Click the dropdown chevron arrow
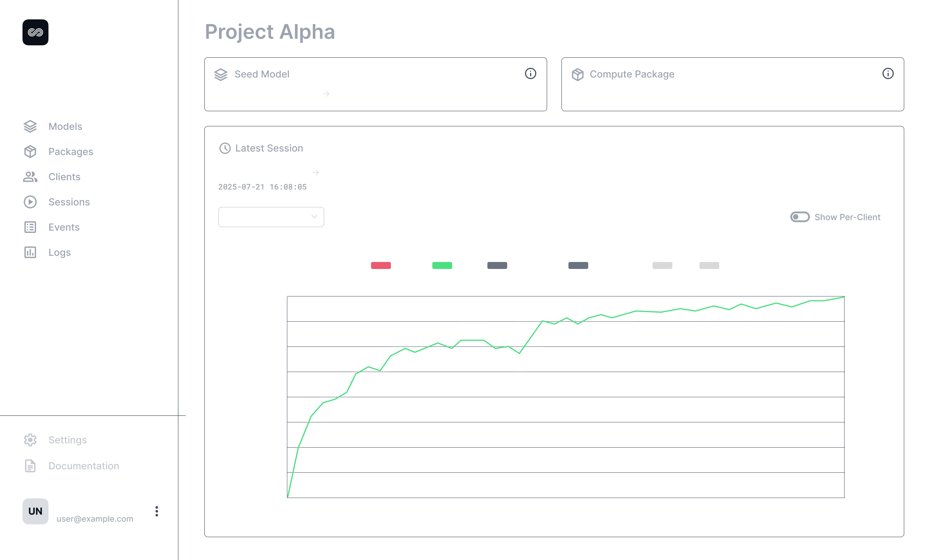Viewport: 943px width, 560px height. tap(314, 217)
